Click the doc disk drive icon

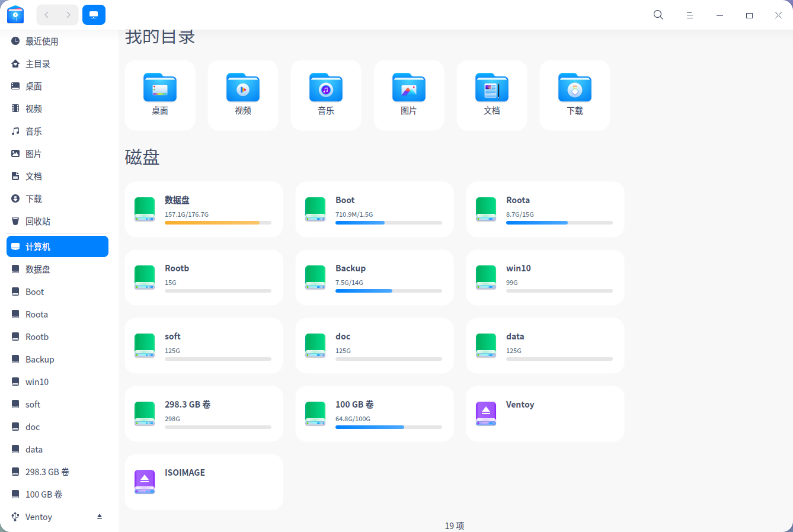pyautogui.click(x=315, y=346)
